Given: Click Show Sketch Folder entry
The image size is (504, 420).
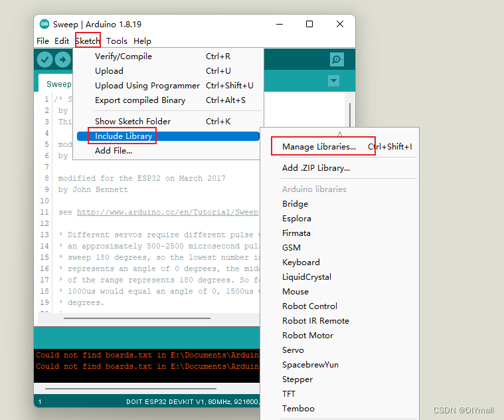Looking at the screenshot, I should [x=169, y=121].
